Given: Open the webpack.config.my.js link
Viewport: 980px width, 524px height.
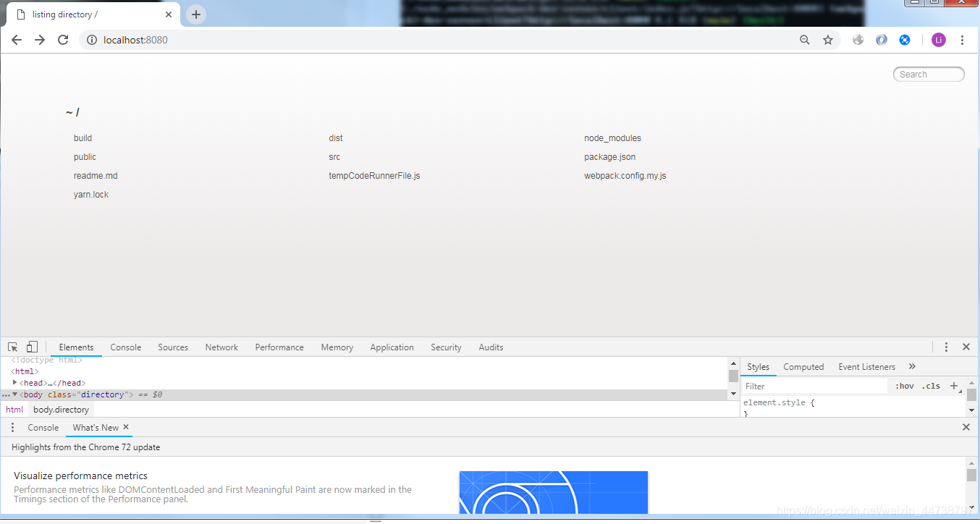Looking at the screenshot, I should coord(625,176).
